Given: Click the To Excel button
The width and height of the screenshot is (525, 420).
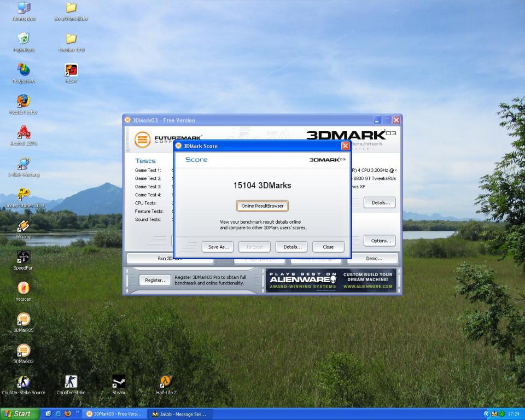Looking at the screenshot, I should point(254,247).
